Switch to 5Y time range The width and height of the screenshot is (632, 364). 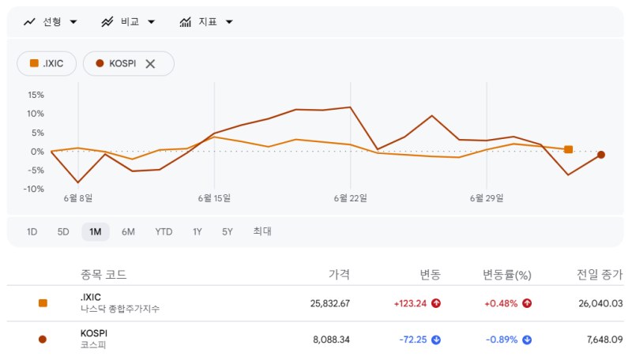point(228,232)
